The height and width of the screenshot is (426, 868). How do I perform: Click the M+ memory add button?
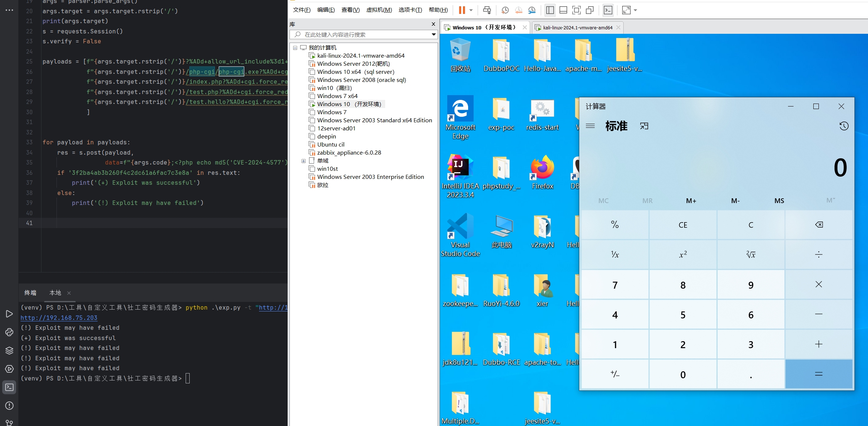click(x=691, y=201)
